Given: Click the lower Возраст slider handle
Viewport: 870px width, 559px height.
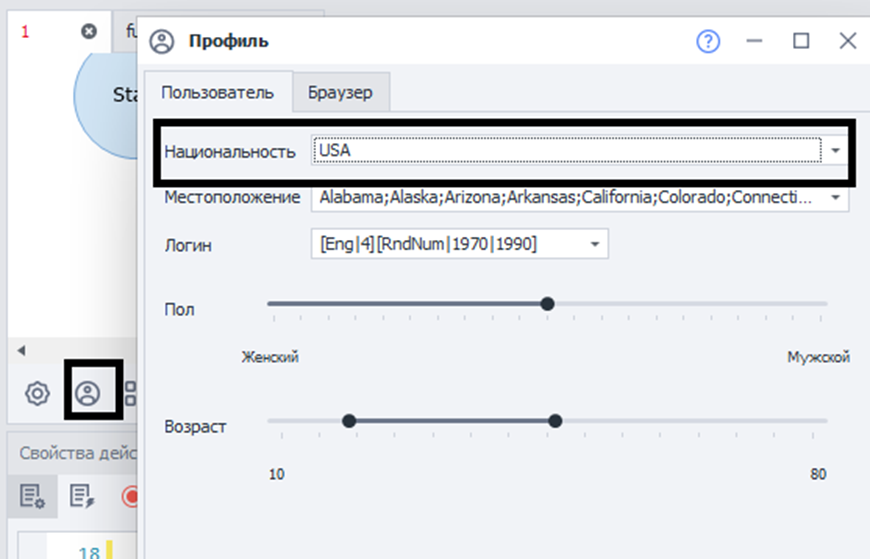Looking at the screenshot, I should 349,421.
